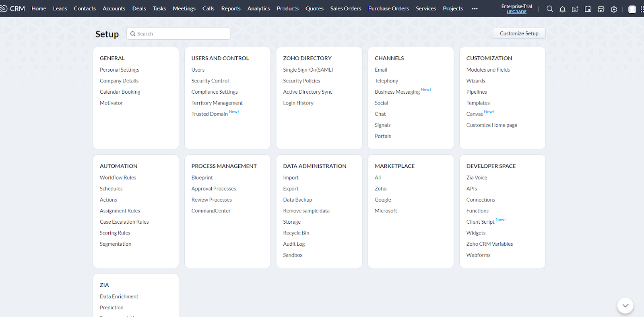Open the Users link under Users and Control

(198, 70)
